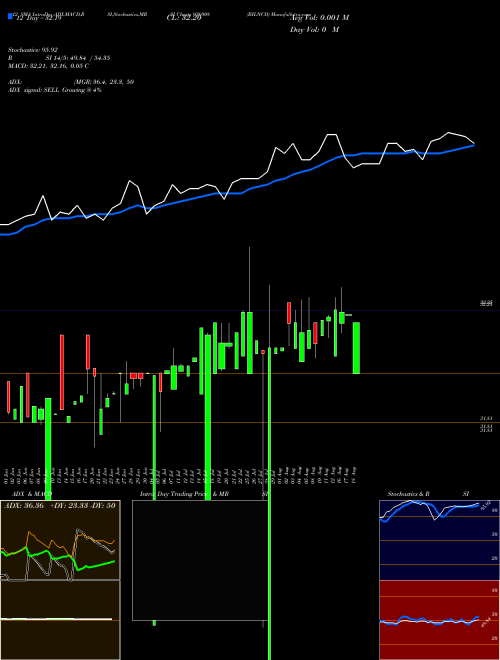Click the "Stochastics & R SI" panel title
This screenshot has height=660, width=500.
click(428, 494)
